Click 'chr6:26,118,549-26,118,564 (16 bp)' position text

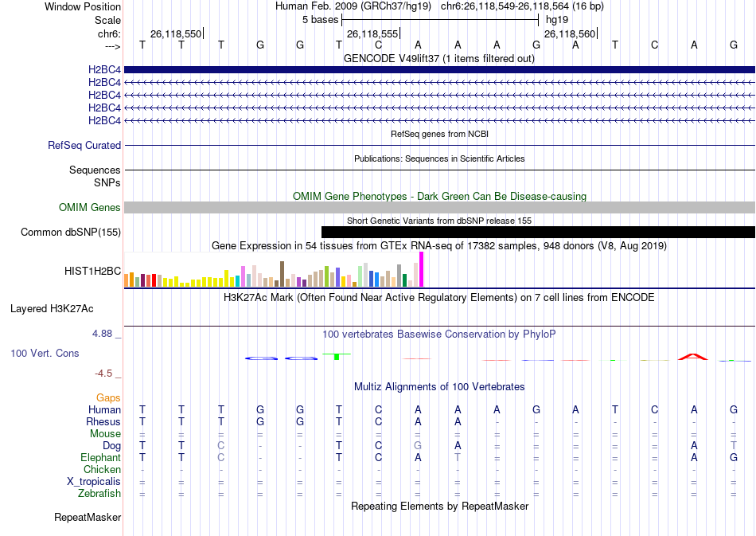pos(522,6)
